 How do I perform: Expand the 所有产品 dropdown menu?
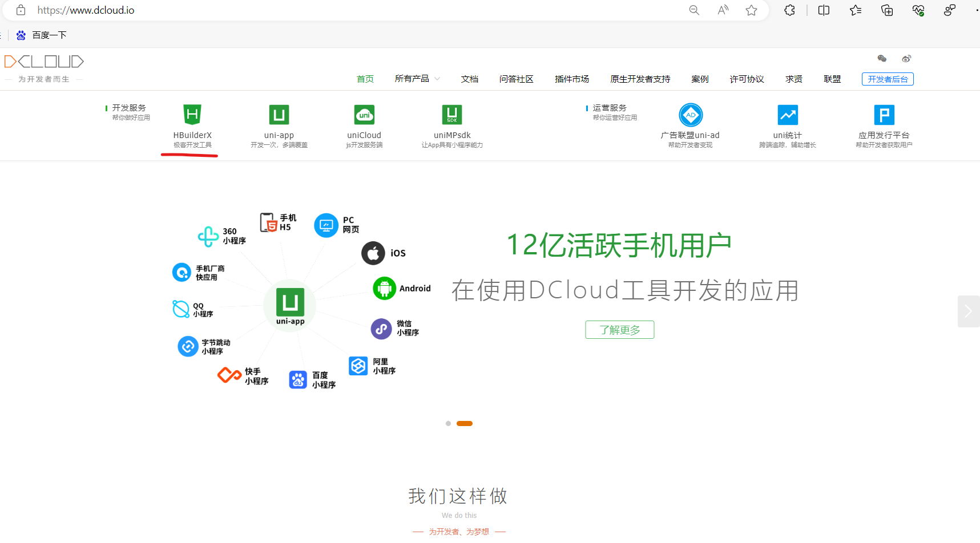(x=417, y=79)
